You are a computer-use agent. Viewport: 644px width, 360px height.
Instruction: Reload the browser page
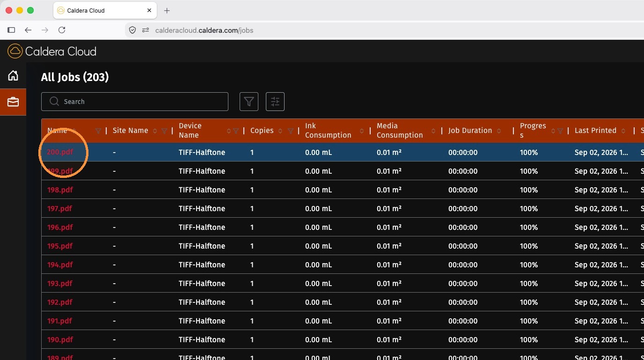click(x=62, y=30)
